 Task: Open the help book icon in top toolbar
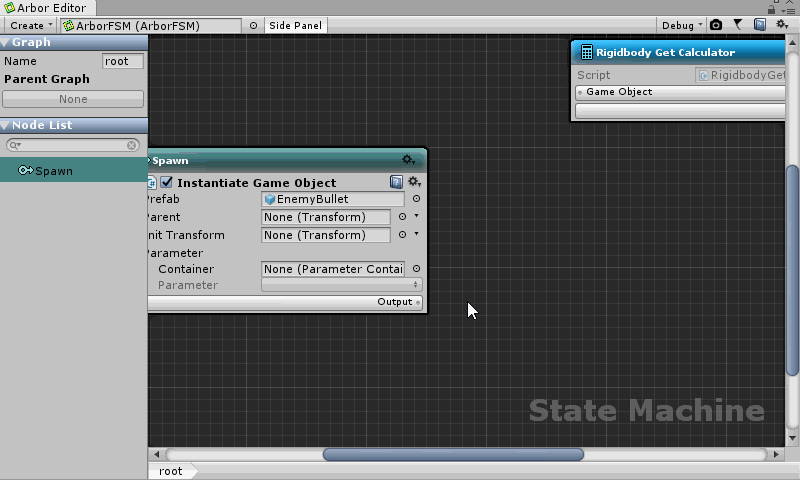(x=760, y=25)
